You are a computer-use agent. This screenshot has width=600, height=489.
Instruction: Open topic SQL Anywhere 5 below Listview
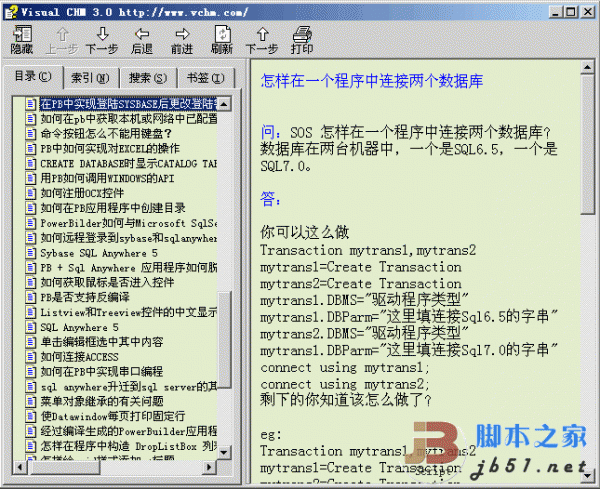tap(80, 327)
